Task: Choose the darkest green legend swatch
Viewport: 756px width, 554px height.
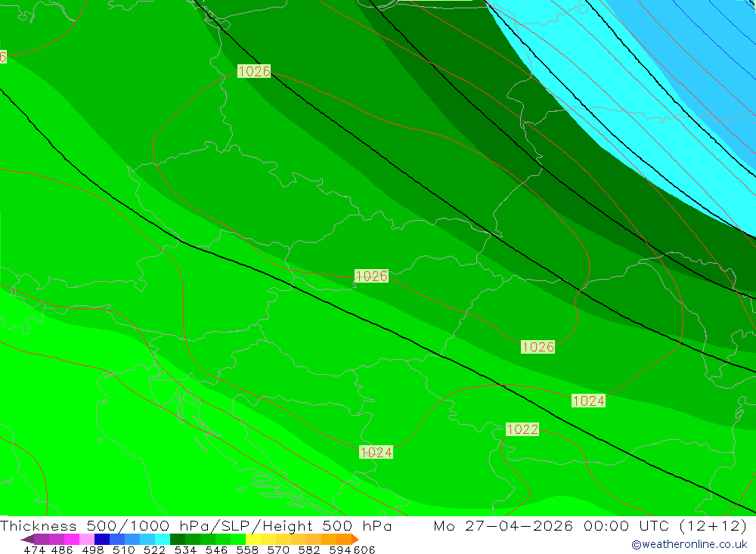Action: [177, 539]
